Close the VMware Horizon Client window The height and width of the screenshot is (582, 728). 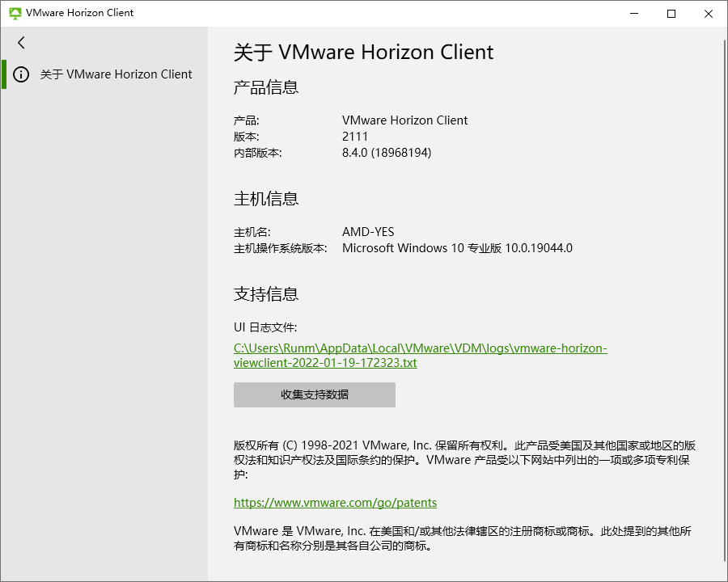709,14
